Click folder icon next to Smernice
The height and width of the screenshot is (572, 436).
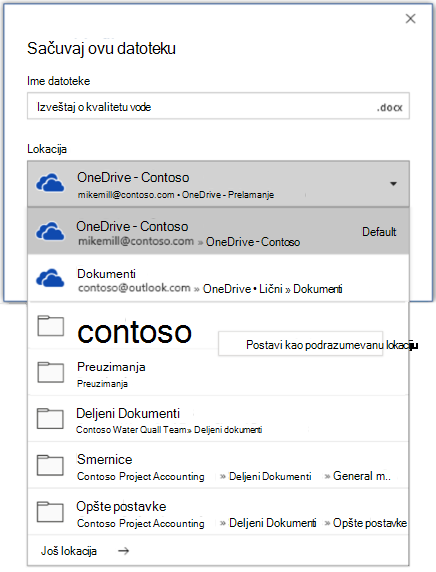tap(50, 465)
